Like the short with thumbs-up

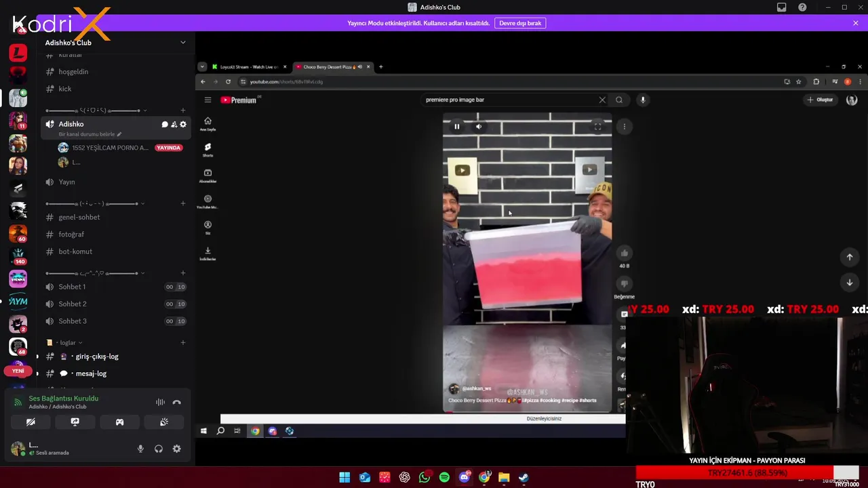625,253
